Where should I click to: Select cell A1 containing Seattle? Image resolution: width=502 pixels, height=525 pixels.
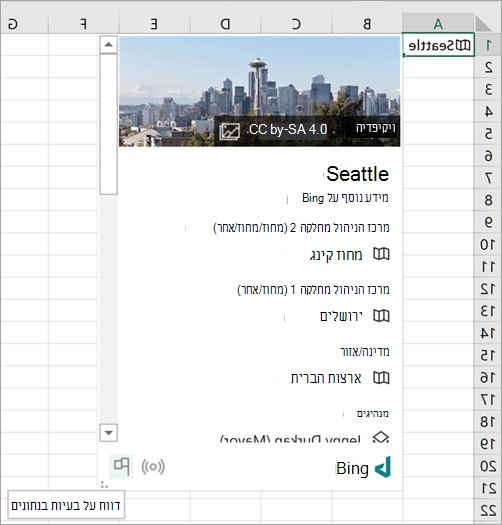(x=438, y=45)
